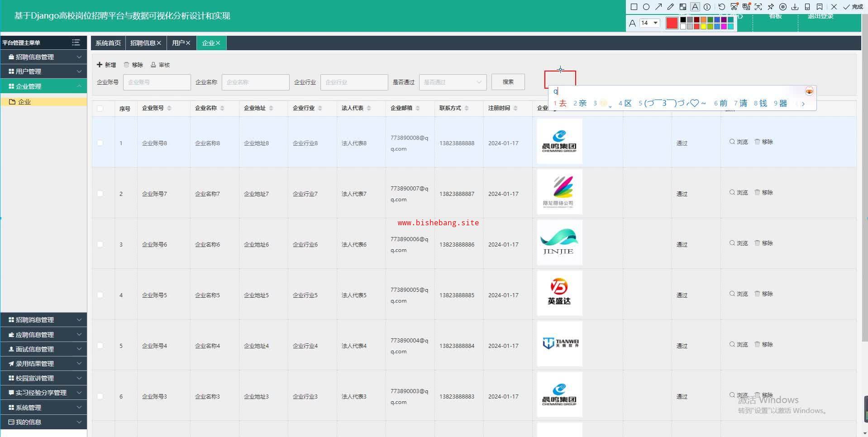Click the undo annotation icon

(x=721, y=7)
